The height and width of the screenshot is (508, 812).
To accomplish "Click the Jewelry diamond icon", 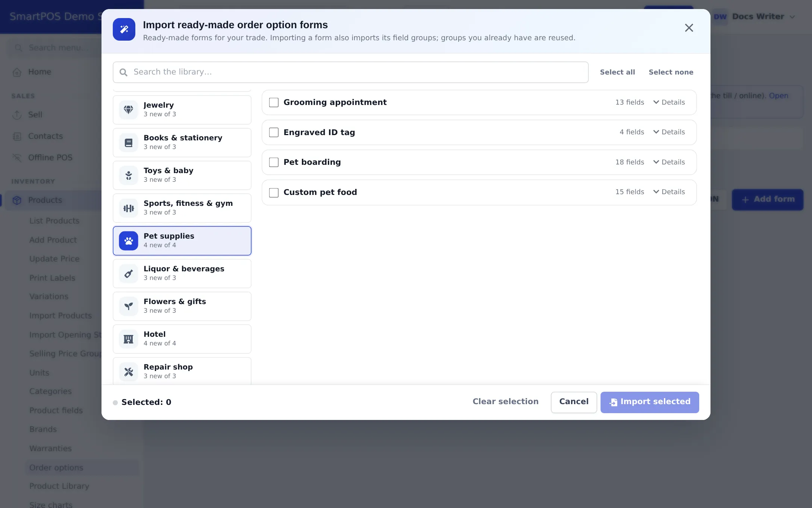I will 129,110.
